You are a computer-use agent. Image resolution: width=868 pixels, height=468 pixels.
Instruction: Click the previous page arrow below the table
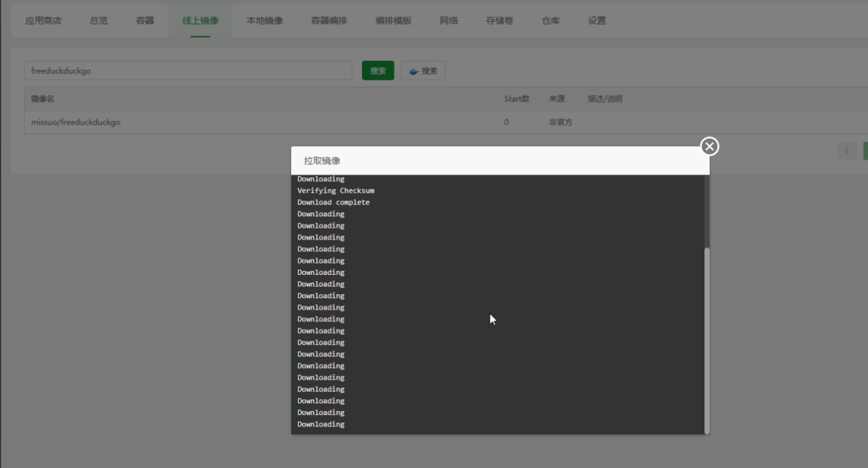point(847,150)
